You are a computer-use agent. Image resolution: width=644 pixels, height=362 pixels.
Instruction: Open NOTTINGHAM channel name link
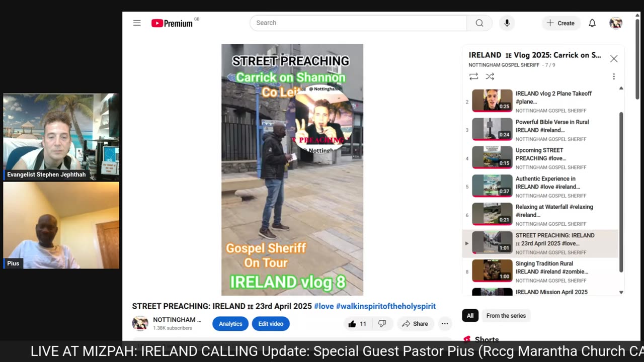click(177, 320)
